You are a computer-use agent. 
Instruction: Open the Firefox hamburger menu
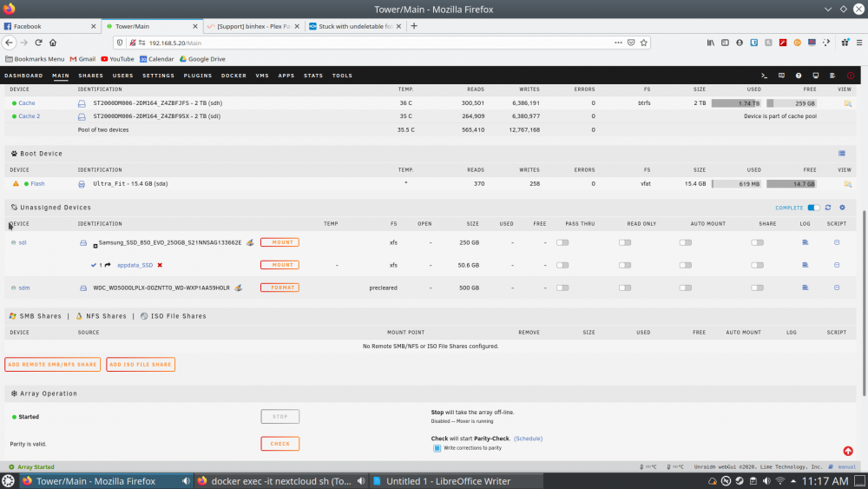(859, 43)
